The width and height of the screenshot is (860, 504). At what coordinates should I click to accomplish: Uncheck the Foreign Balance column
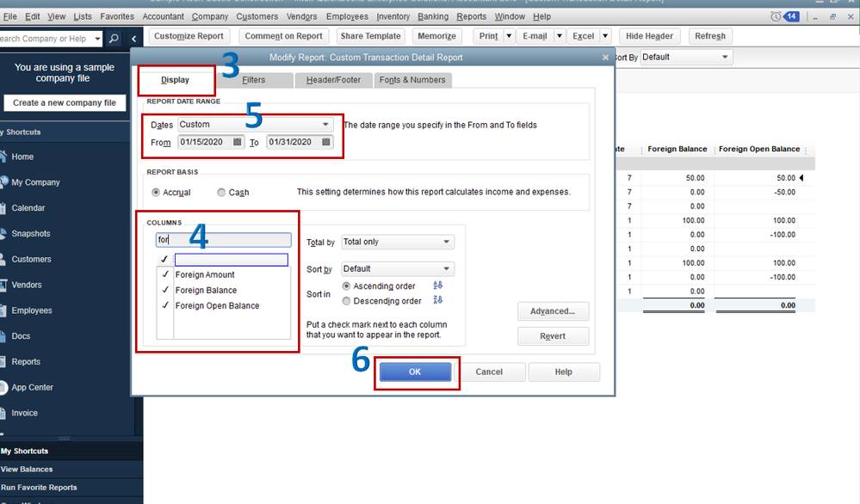coord(165,289)
